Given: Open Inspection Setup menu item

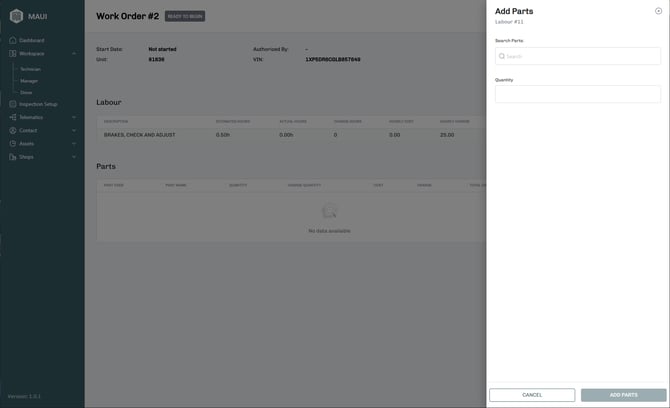Looking at the screenshot, I should [x=38, y=104].
